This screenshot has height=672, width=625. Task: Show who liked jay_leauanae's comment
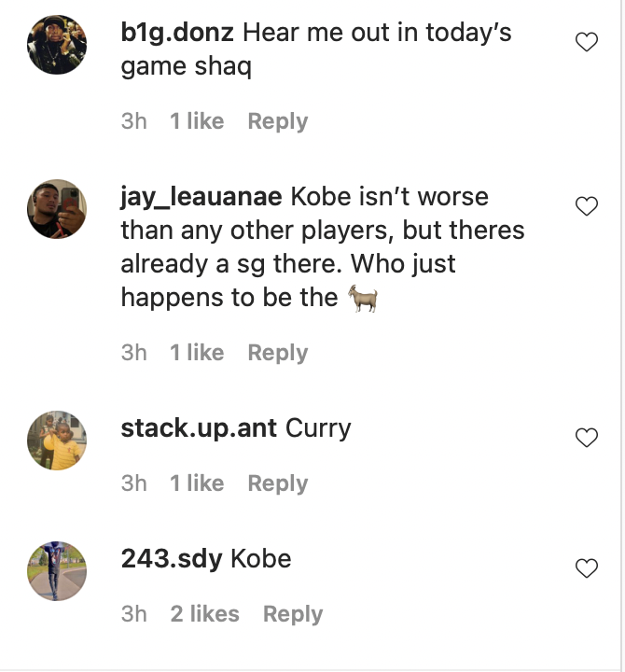click(197, 353)
